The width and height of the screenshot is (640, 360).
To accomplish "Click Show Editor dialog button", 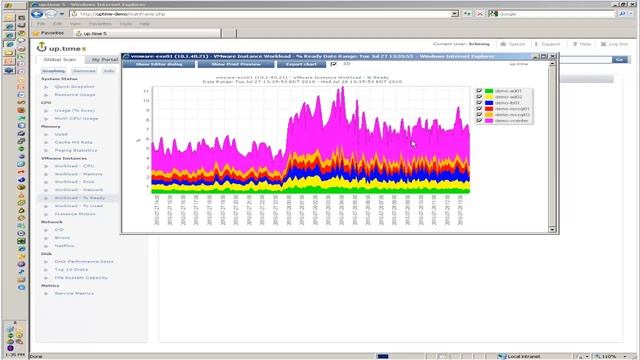I will [x=159, y=64].
